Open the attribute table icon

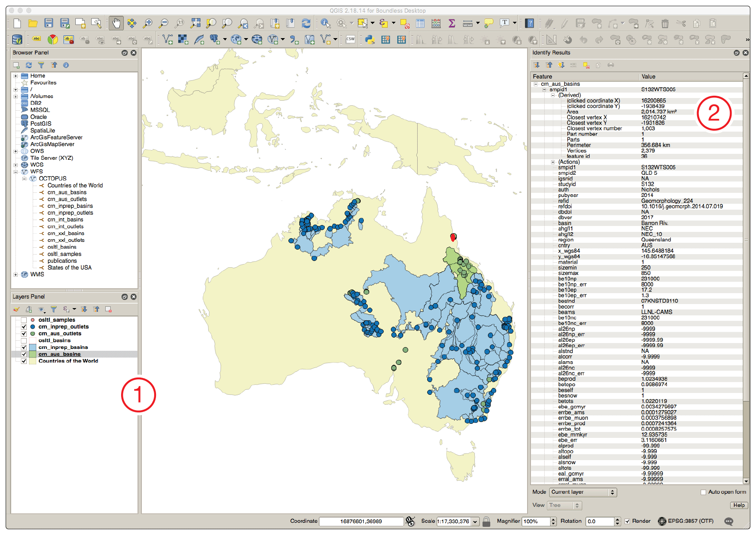click(420, 23)
